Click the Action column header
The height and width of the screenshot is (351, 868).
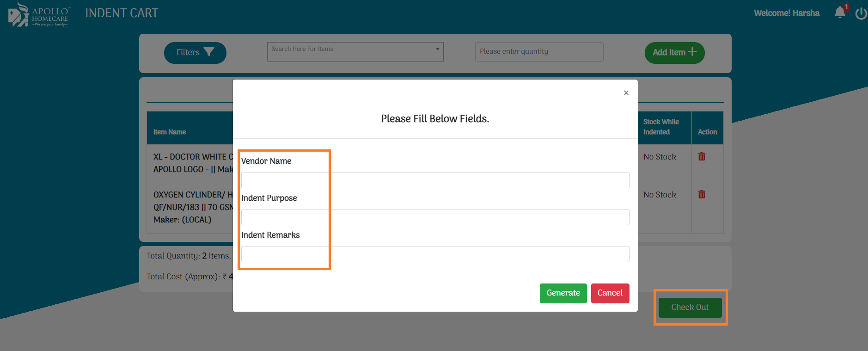point(707,132)
